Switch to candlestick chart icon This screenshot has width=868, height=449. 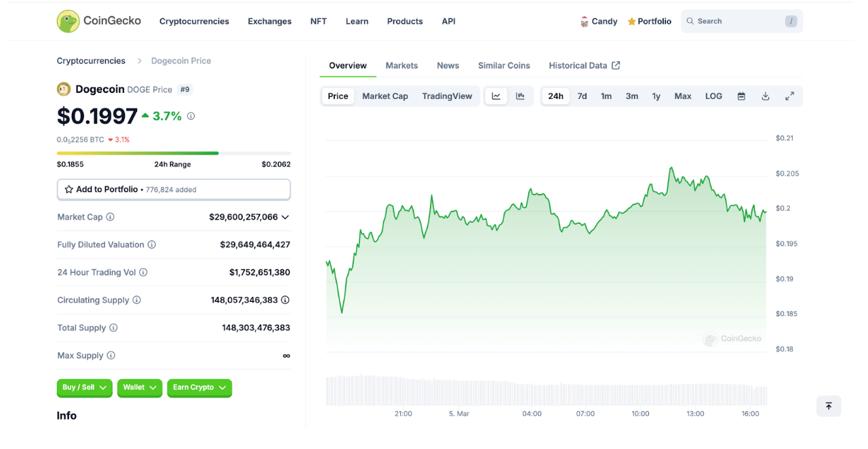[x=520, y=96]
